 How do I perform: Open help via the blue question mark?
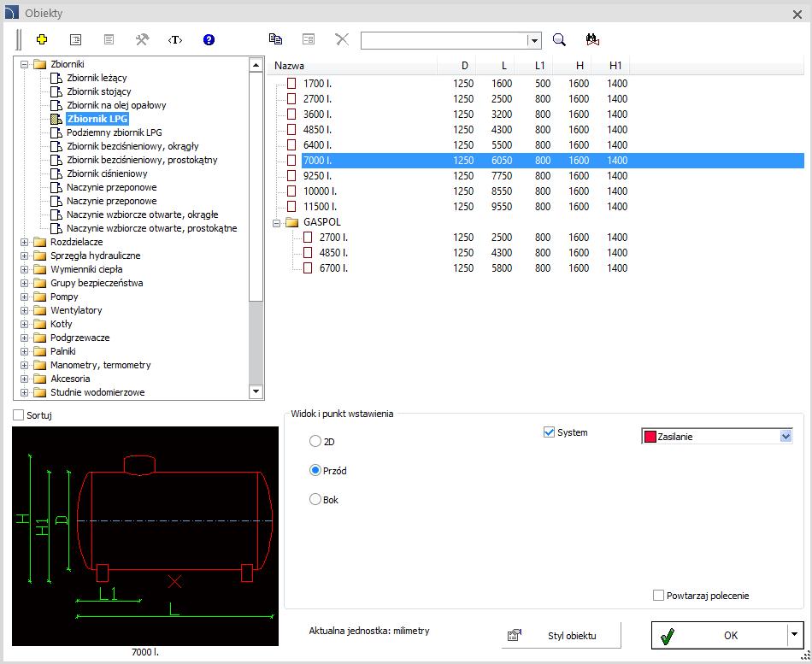(209, 39)
